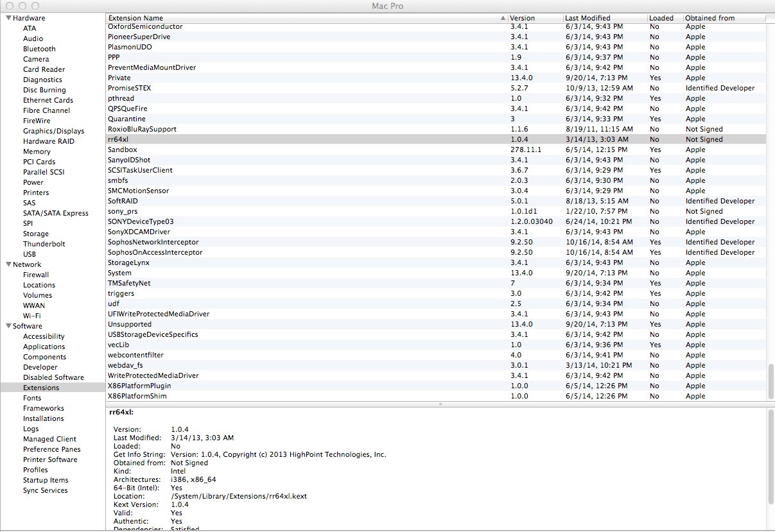Select Fonts under Software
This screenshot has width=775, height=532.
click(32, 398)
